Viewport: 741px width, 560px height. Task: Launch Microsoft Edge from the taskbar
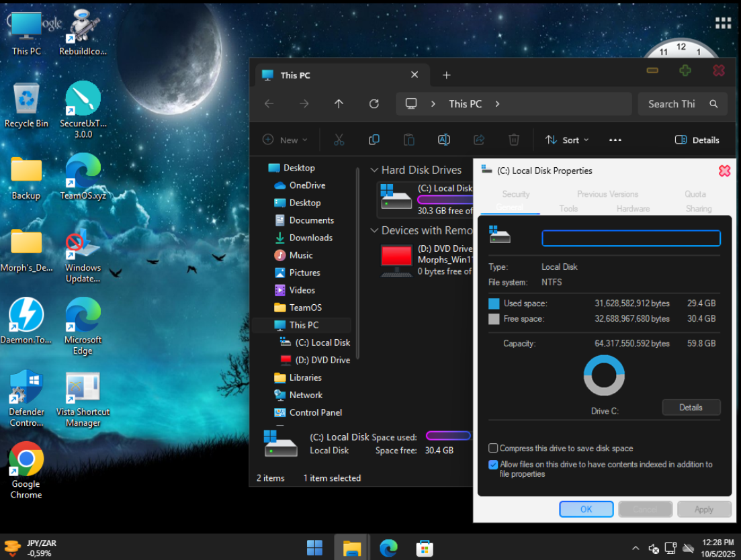coord(388,548)
